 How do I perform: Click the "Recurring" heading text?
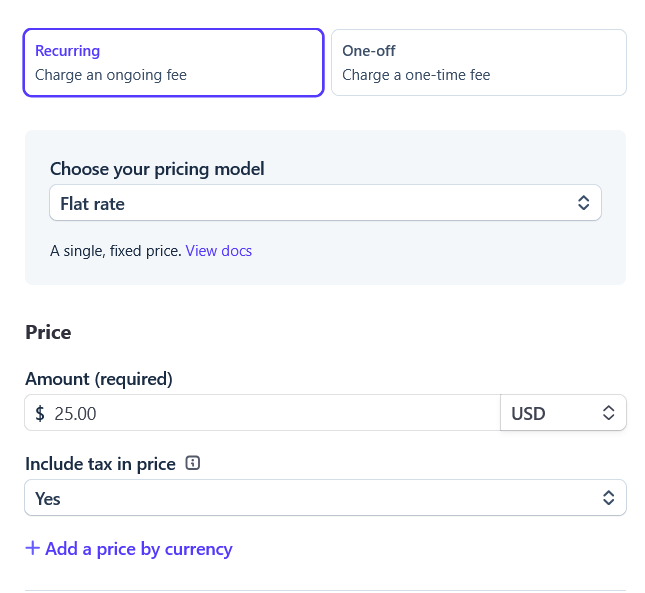tap(67, 51)
